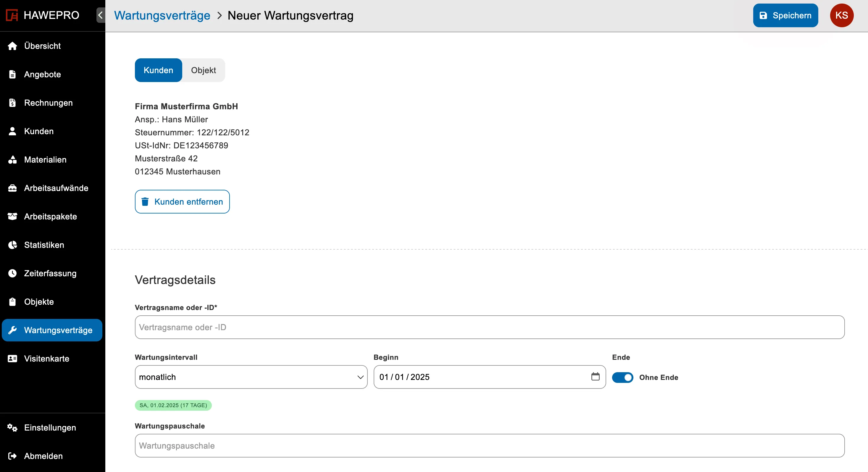Open the Wartungsintervall dropdown

[251, 377]
